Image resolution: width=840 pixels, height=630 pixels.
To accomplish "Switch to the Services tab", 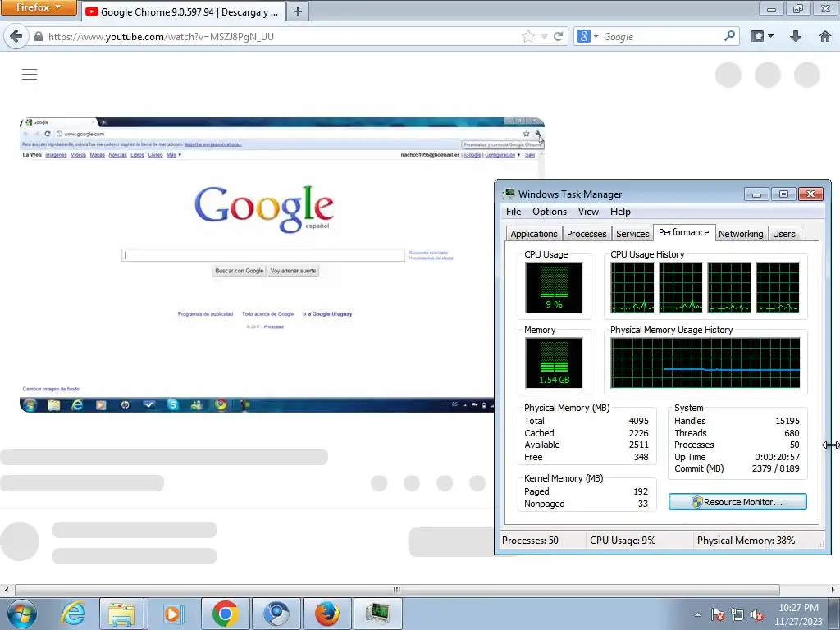I will click(632, 234).
